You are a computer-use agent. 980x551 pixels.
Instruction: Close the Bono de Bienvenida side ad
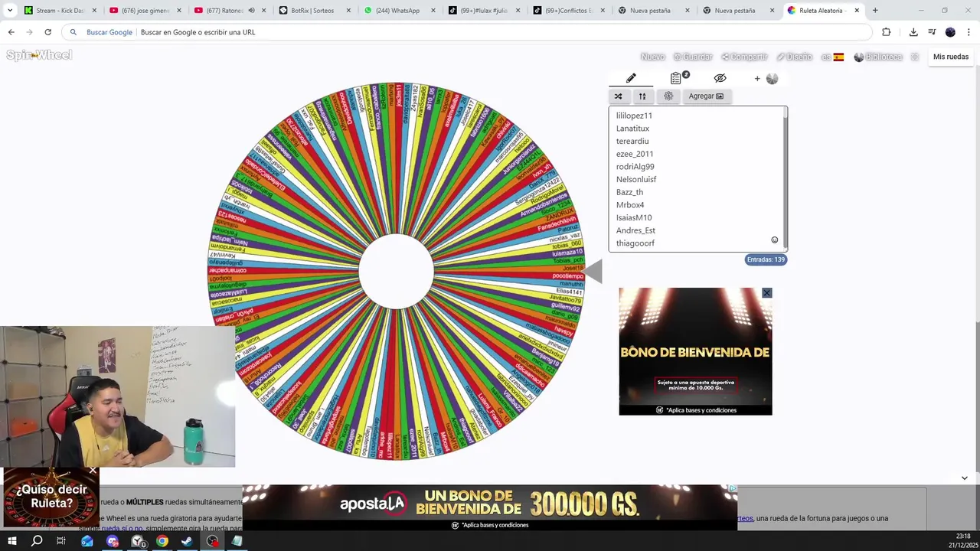tap(766, 293)
